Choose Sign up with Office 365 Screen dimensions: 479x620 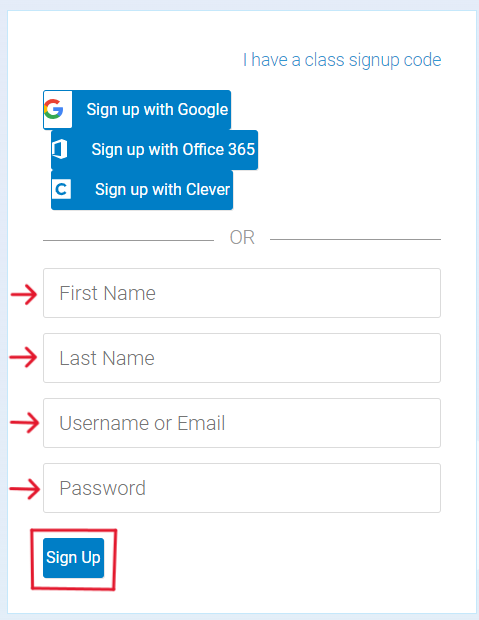pyautogui.click(x=154, y=150)
